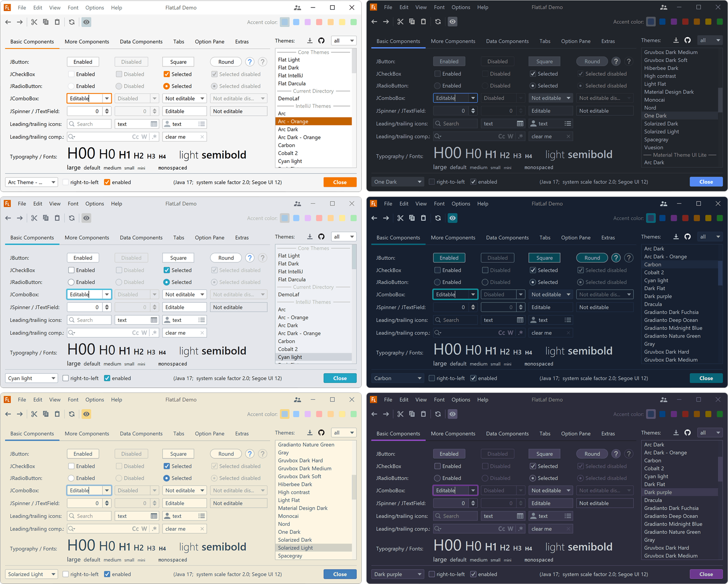Select the Cut scissors icon in the toolbar

(34, 22)
